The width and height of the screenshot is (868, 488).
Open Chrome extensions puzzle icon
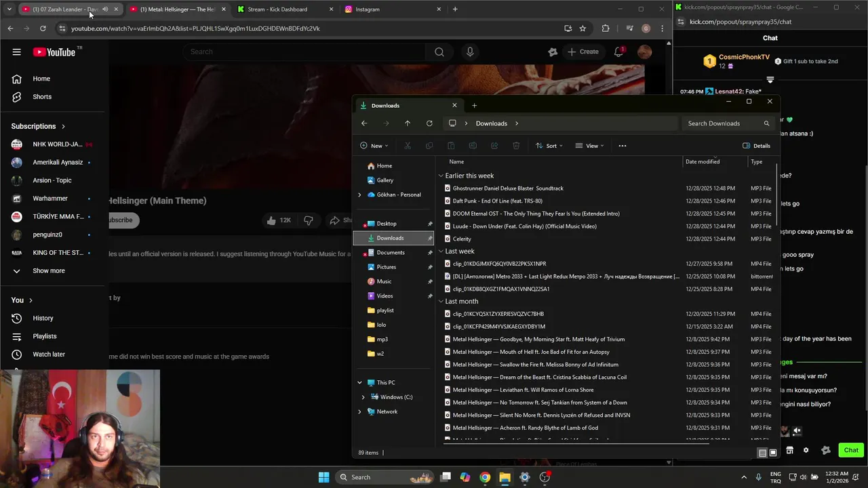click(606, 28)
